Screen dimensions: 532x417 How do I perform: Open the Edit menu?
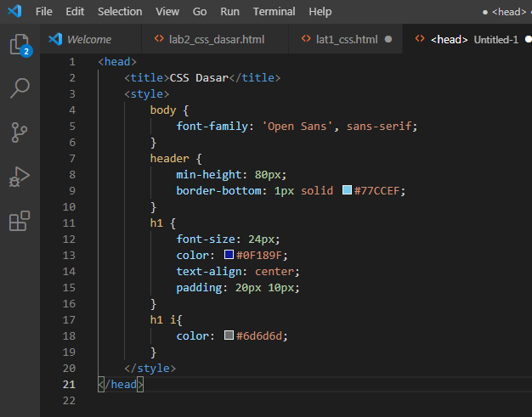point(75,12)
